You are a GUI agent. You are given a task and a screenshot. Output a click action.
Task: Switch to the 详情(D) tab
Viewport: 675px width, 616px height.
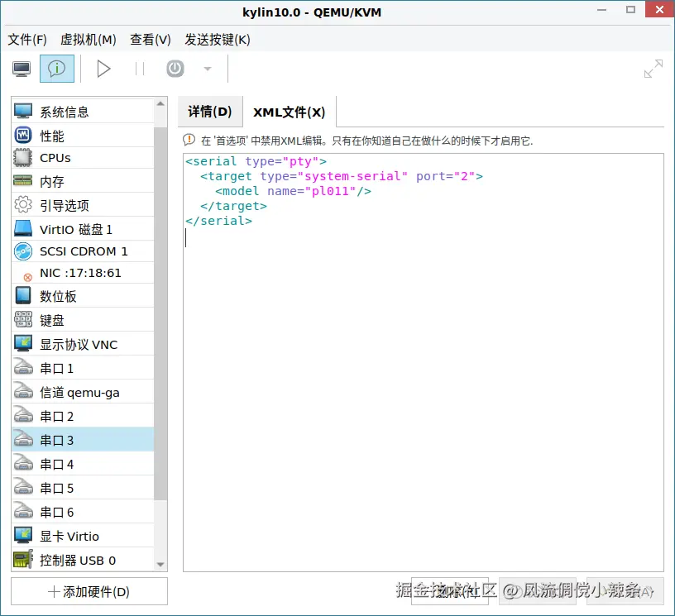(210, 112)
